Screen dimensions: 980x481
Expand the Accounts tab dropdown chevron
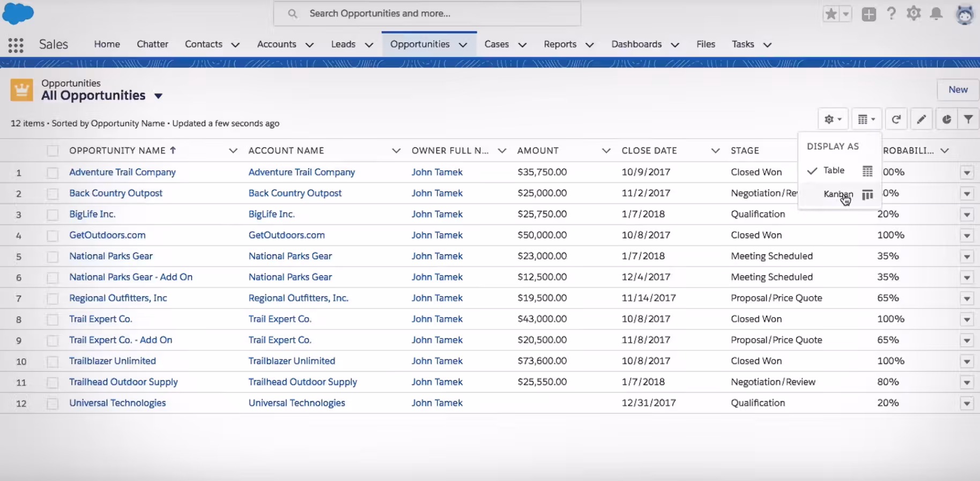click(x=309, y=45)
